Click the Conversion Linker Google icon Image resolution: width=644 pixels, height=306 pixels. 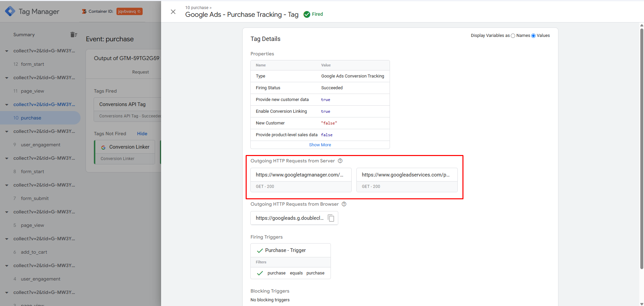tap(103, 147)
